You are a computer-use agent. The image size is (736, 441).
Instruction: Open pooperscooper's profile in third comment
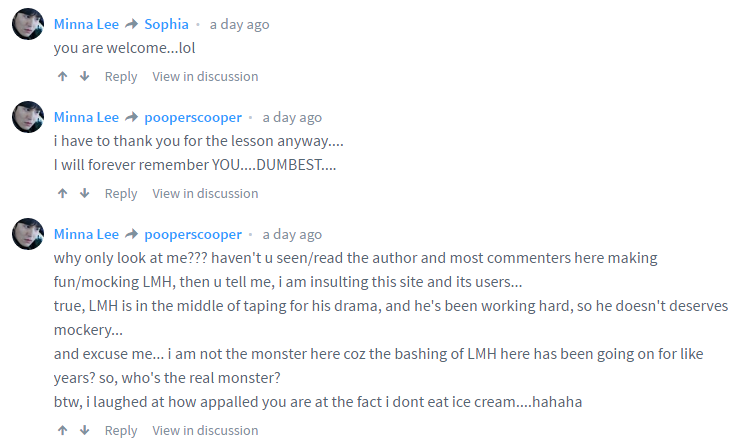[x=193, y=234]
